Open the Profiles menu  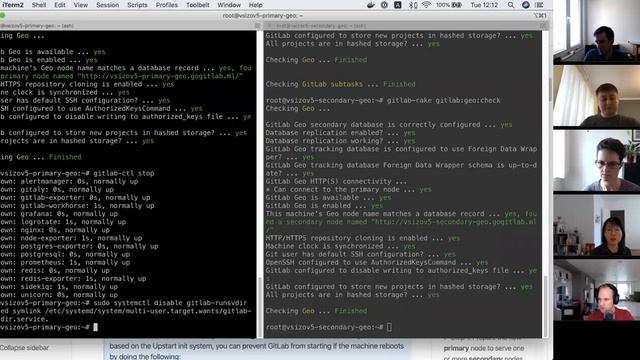tap(167, 5)
